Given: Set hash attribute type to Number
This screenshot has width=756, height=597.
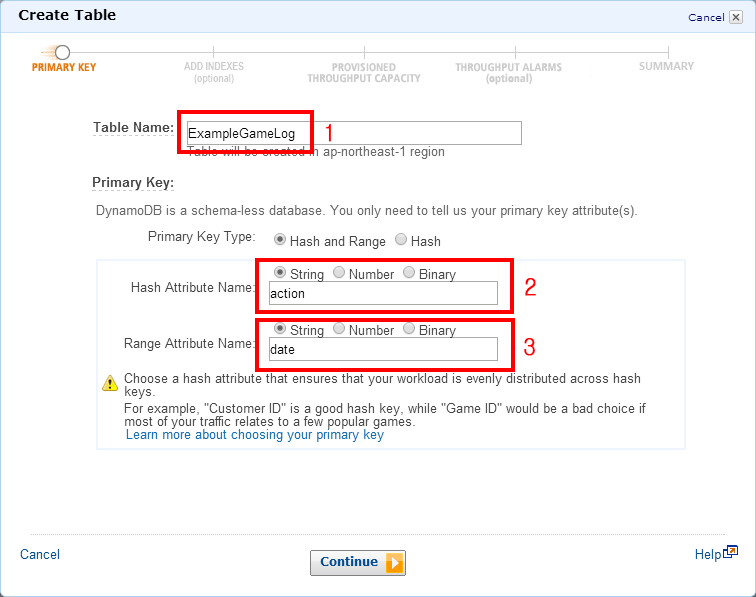Looking at the screenshot, I should [339, 273].
